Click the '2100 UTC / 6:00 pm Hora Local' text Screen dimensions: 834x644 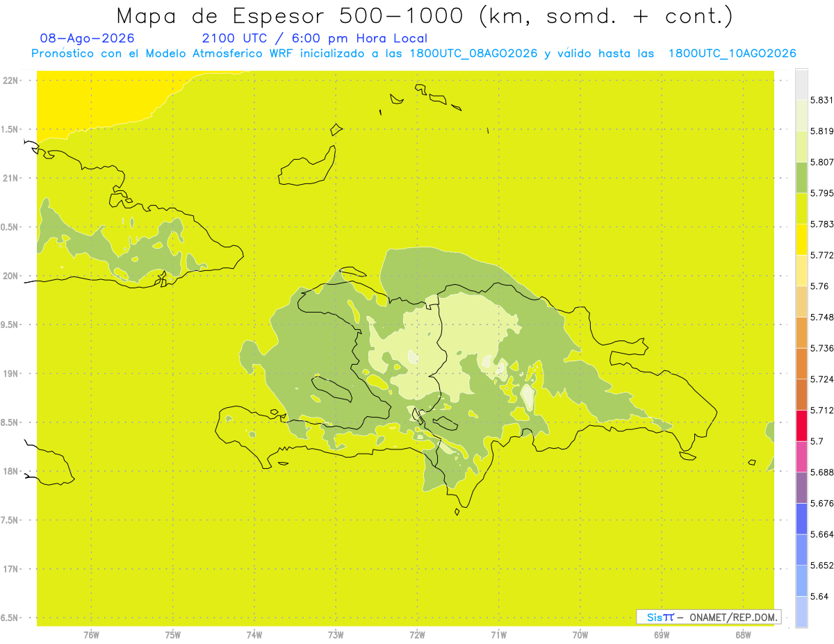pyautogui.click(x=315, y=39)
